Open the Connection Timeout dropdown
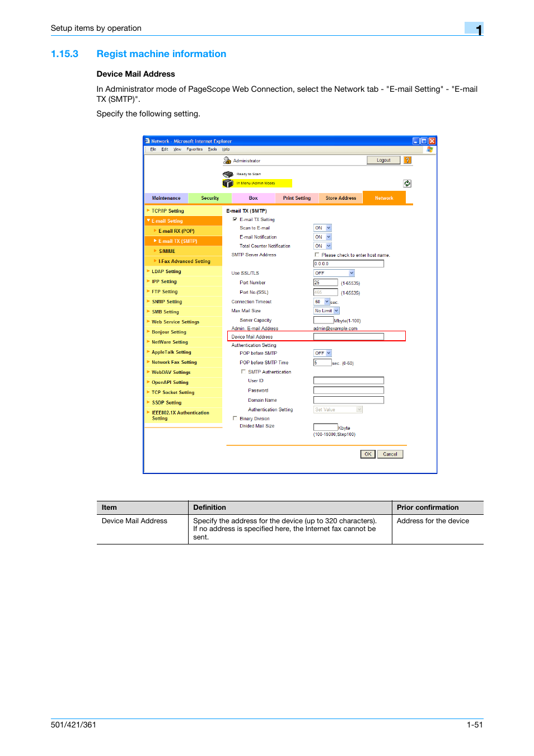 coord(321,302)
